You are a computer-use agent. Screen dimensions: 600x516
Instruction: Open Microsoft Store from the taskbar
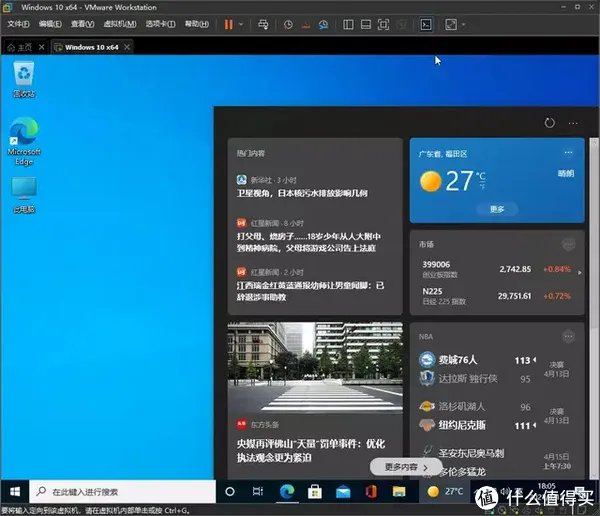(x=315, y=492)
